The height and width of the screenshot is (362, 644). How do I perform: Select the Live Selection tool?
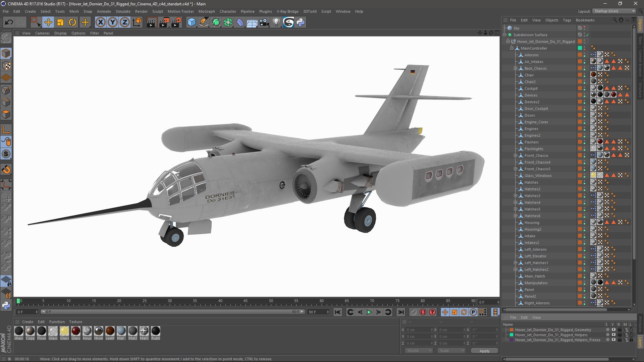tap(36, 22)
